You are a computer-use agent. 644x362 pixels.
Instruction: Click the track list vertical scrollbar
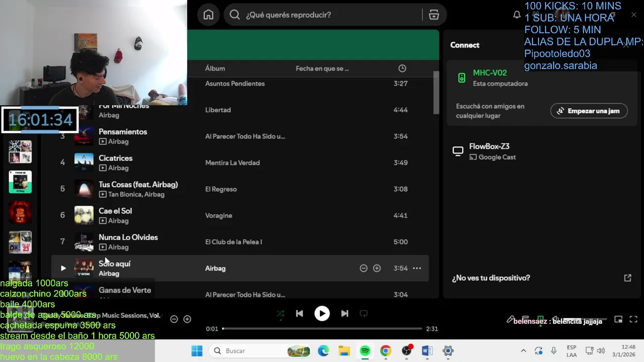tap(436, 93)
